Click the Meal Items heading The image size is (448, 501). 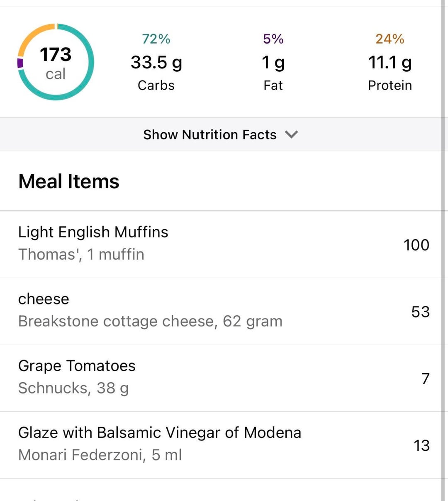click(x=69, y=182)
